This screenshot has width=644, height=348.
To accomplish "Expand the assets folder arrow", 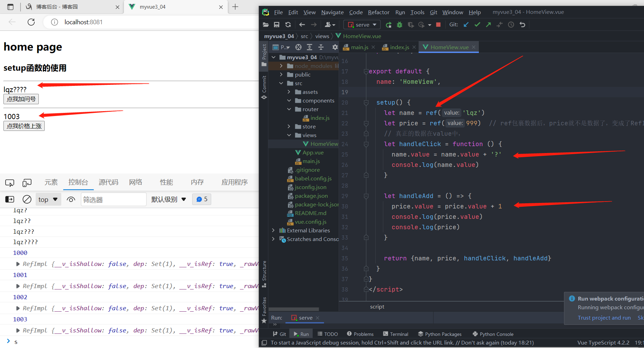I will coord(289,92).
